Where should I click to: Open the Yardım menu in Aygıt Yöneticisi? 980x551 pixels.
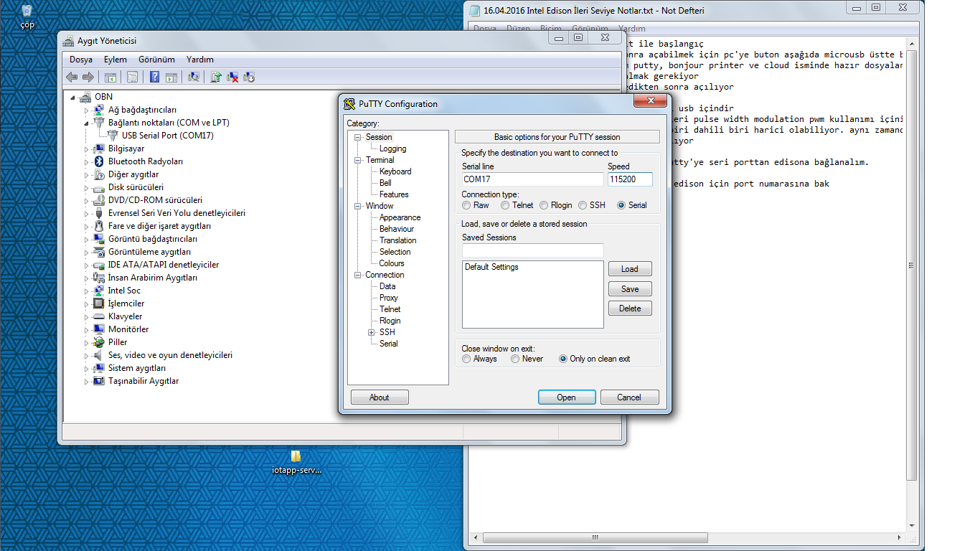(x=200, y=60)
